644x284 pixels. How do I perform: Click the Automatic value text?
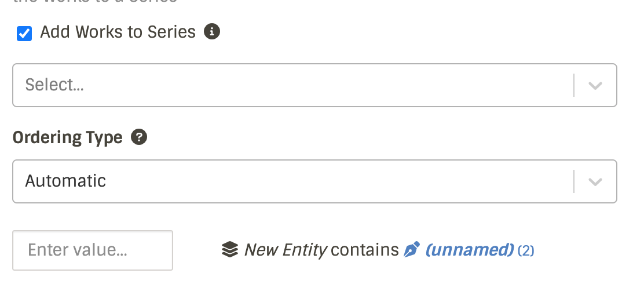coord(65,181)
